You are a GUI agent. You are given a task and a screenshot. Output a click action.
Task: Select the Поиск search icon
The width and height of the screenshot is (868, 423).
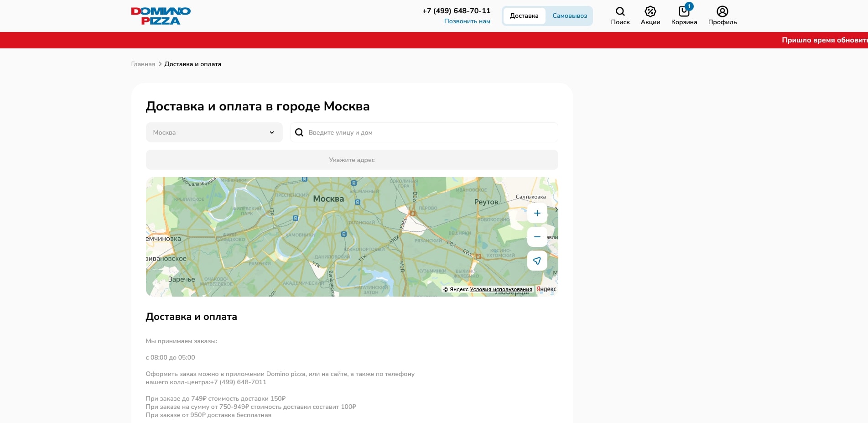tap(620, 11)
